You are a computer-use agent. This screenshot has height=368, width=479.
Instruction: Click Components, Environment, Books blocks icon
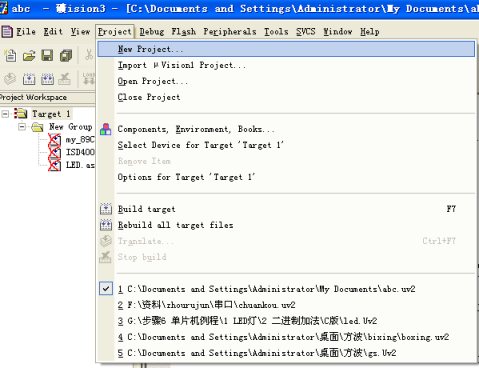click(106, 129)
